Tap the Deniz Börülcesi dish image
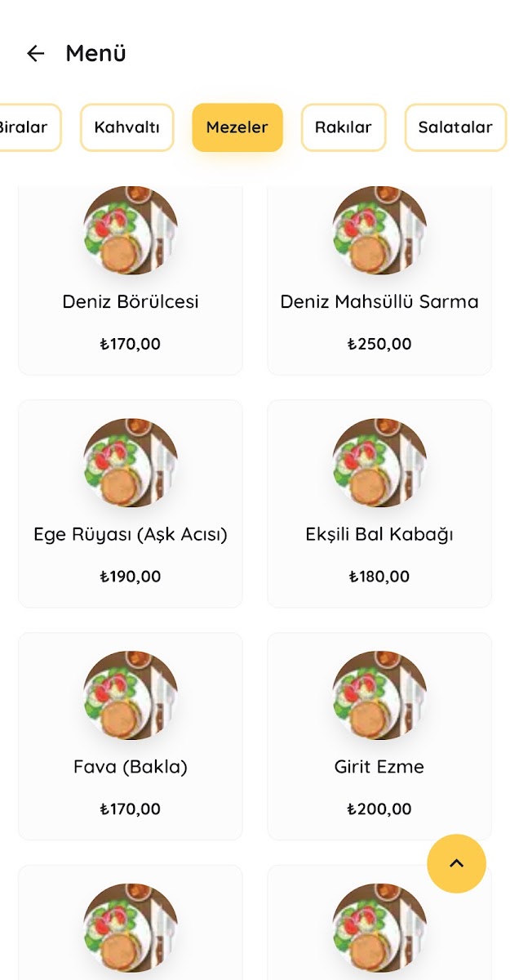This screenshot has width=510, height=980. coord(131,229)
